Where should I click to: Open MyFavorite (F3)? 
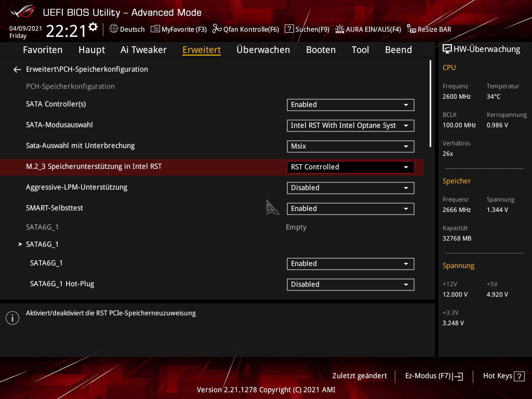(x=179, y=29)
